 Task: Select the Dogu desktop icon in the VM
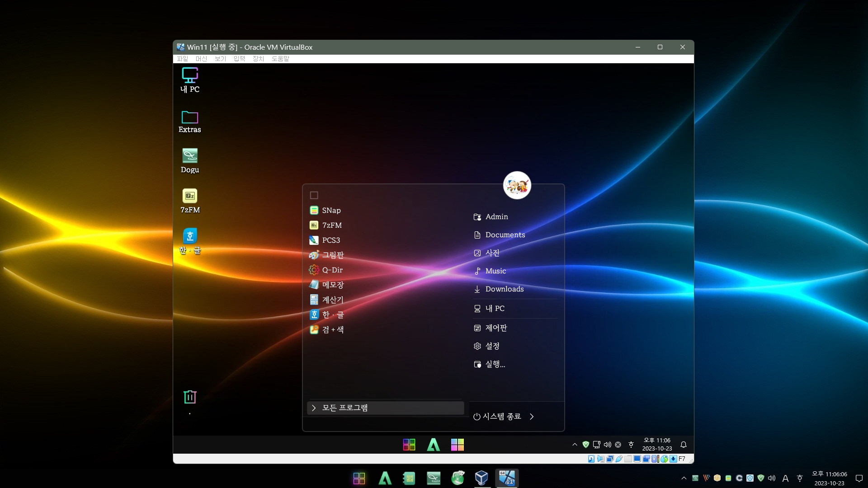190,161
